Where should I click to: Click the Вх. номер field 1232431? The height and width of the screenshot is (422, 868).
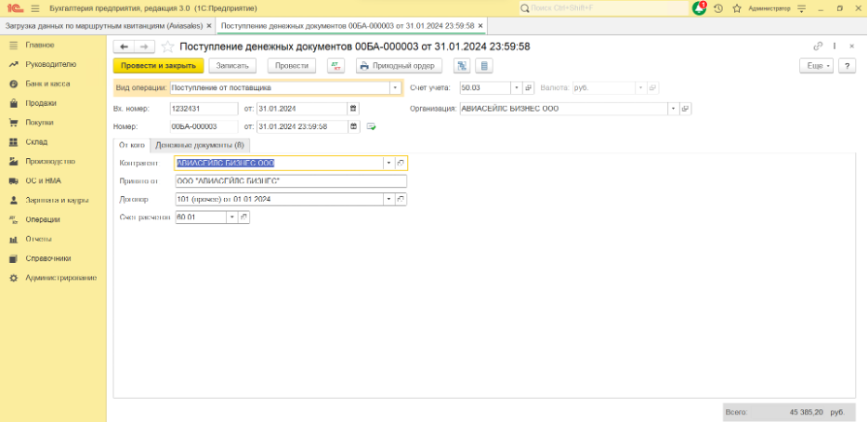pyautogui.click(x=204, y=109)
